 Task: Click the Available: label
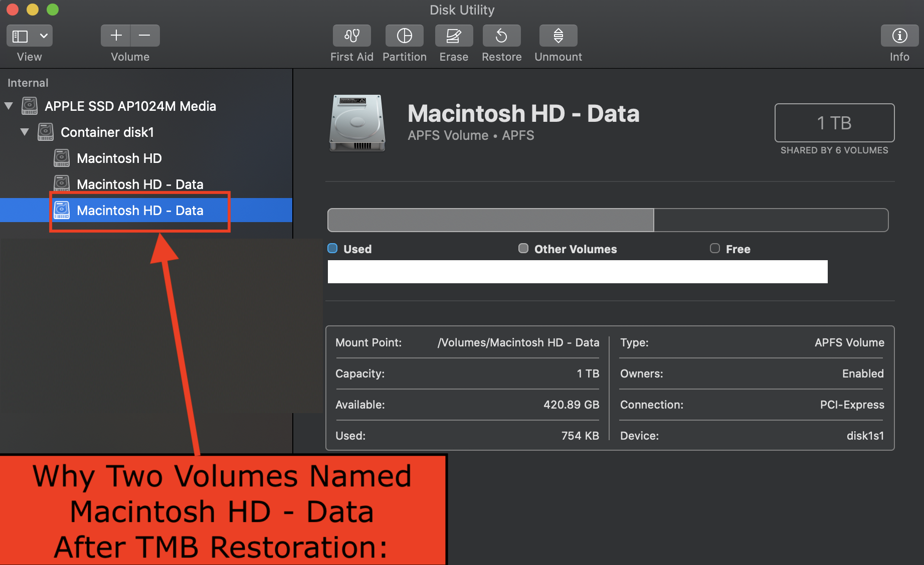tap(360, 405)
